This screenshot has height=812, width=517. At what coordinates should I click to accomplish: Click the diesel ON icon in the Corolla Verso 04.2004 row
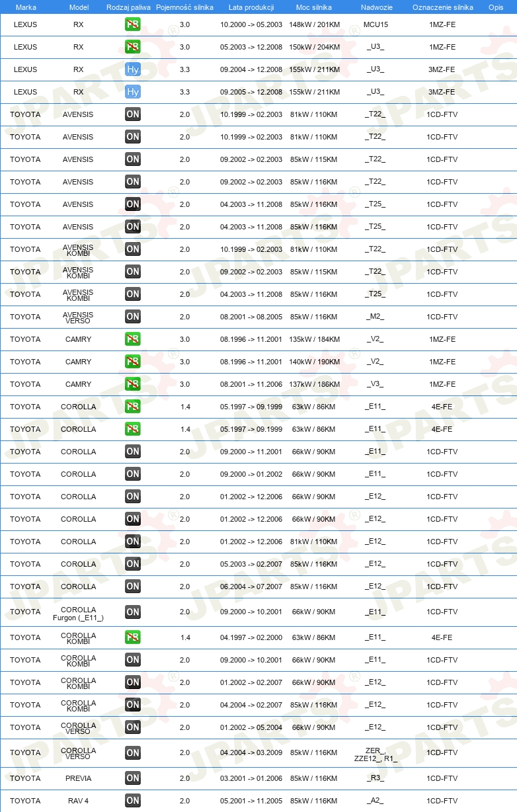click(133, 753)
